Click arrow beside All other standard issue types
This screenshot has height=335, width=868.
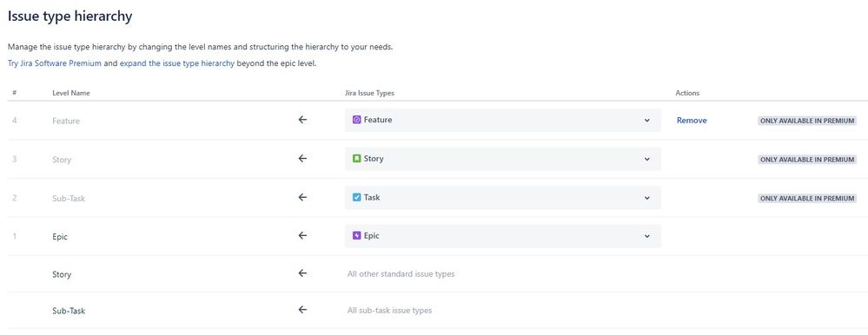pyautogui.click(x=302, y=273)
